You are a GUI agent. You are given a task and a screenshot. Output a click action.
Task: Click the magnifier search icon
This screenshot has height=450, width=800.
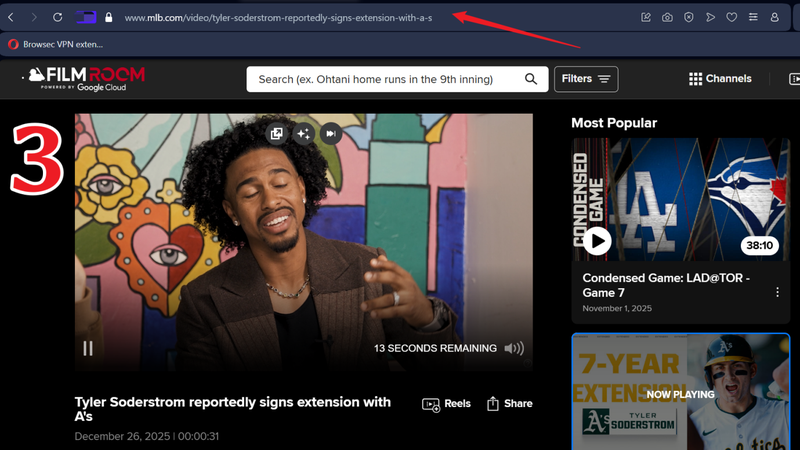pos(531,79)
